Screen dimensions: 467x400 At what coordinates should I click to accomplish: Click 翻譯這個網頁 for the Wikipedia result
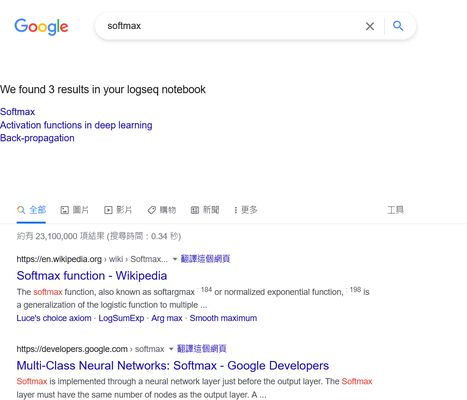click(205, 259)
